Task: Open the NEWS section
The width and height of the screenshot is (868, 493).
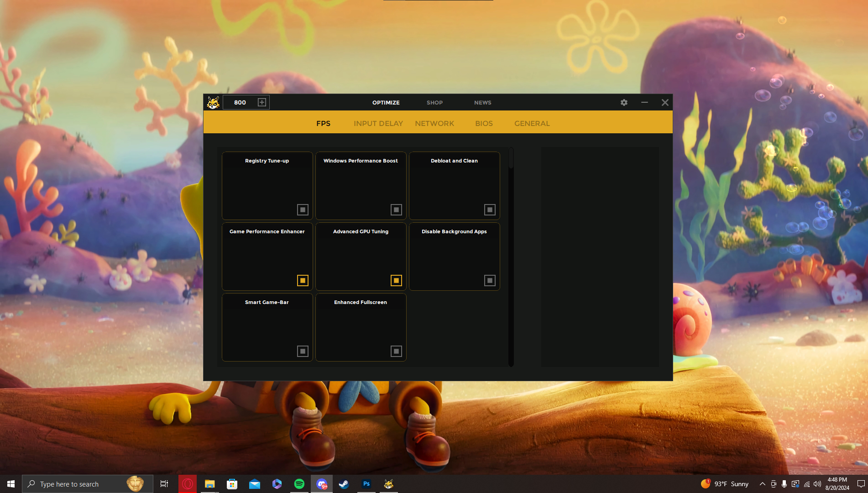Action: click(x=482, y=103)
